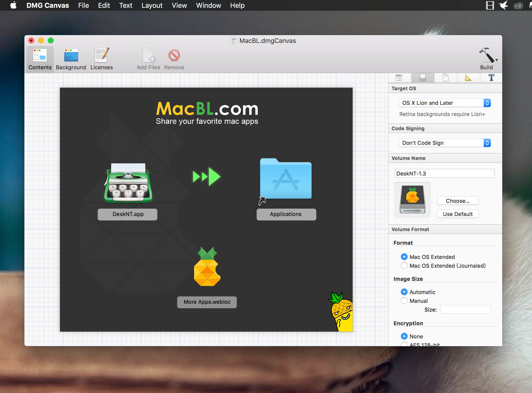This screenshot has height=393, width=532.
Task: Click the volume icon preview thumbnail
Action: 413,200
